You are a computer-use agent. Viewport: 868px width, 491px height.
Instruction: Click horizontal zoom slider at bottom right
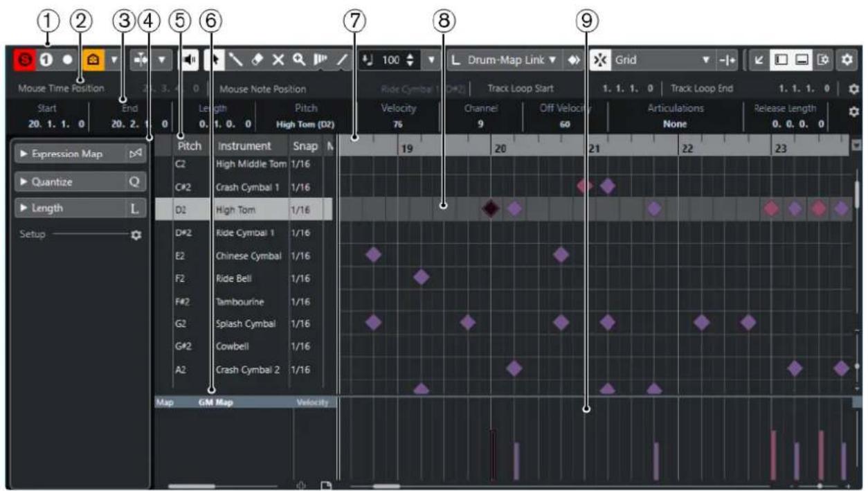click(820, 486)
